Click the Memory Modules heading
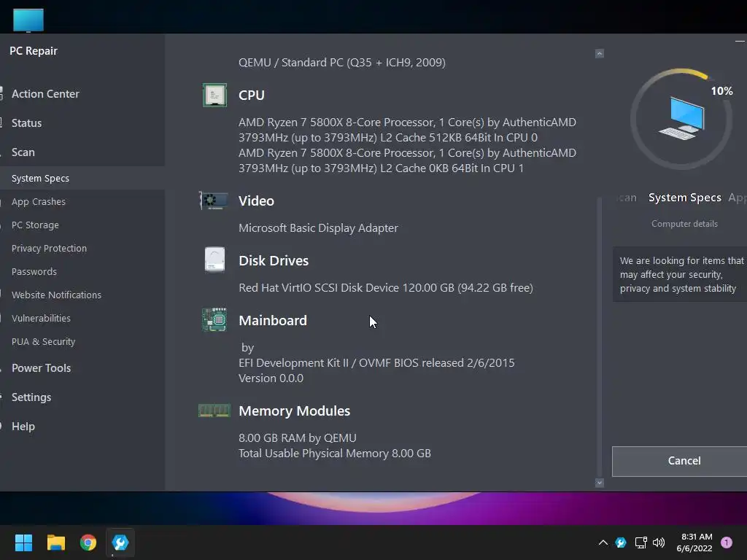 295,411
